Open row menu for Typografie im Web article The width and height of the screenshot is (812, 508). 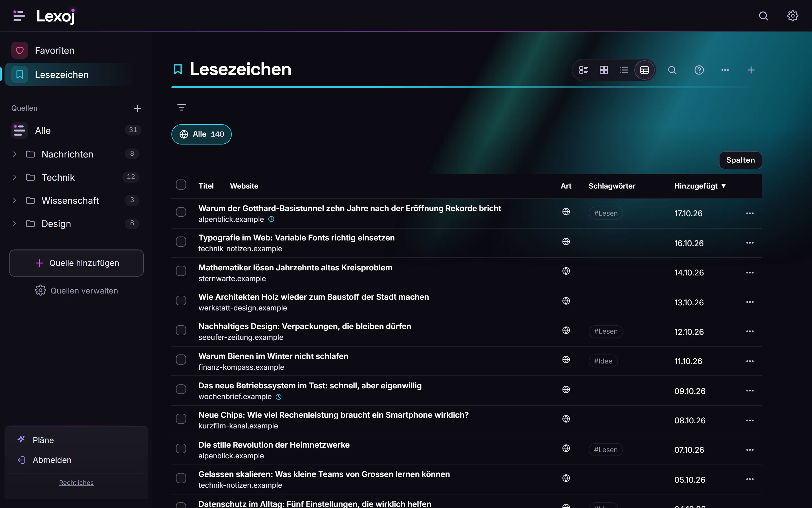tap(750, 243)
